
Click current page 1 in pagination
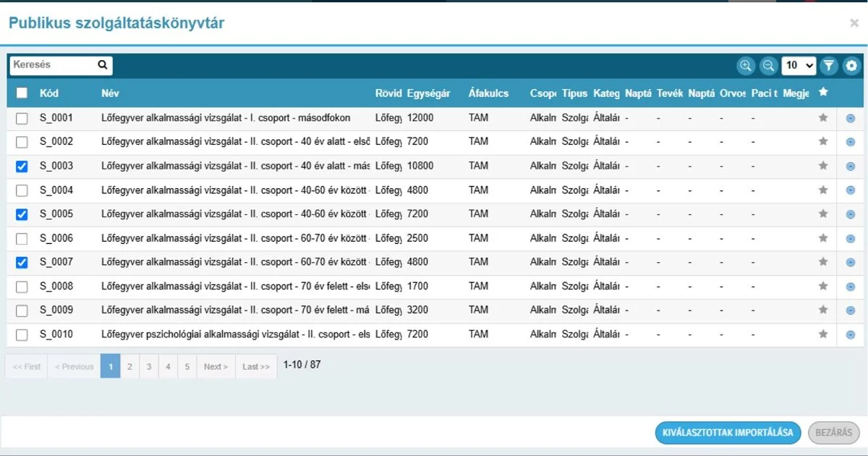[x=111, y=366]
